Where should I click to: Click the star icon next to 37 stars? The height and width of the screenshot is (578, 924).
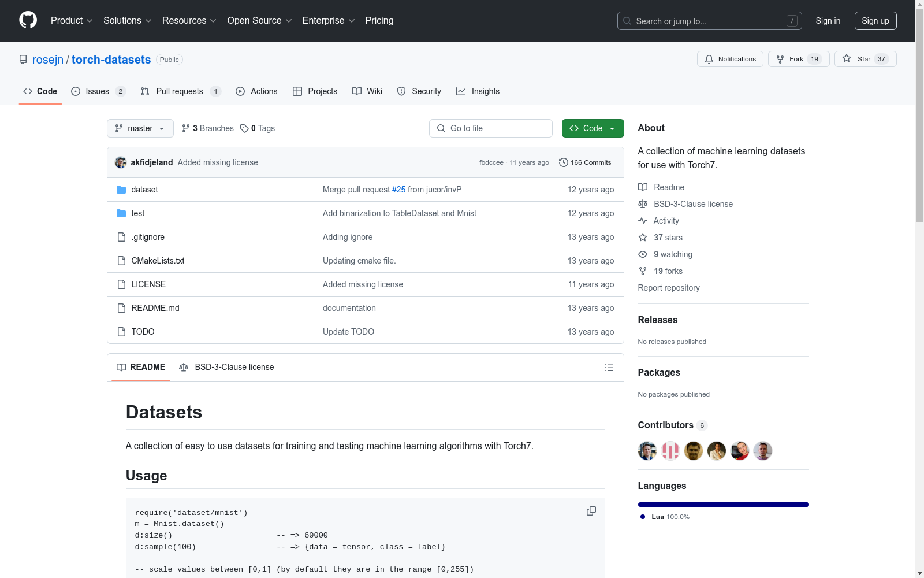[643, 238]
